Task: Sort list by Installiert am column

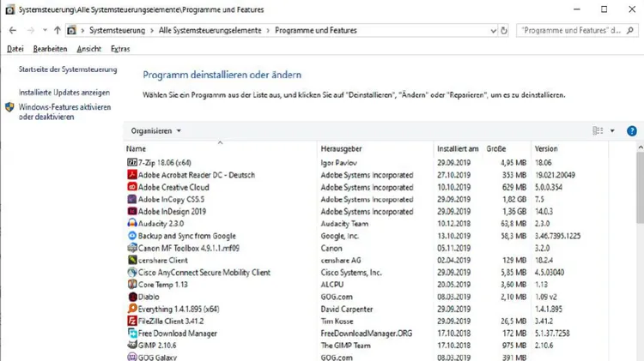Action: coord(458,148)
